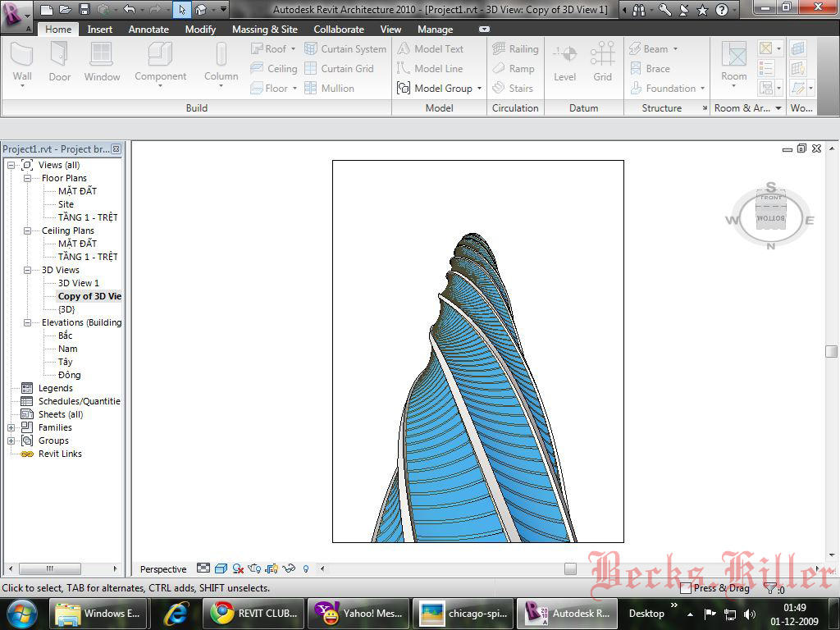Open the Annotate ribbon tab
The width and height of the screenshot is (840, 630).
click(148, 29)
